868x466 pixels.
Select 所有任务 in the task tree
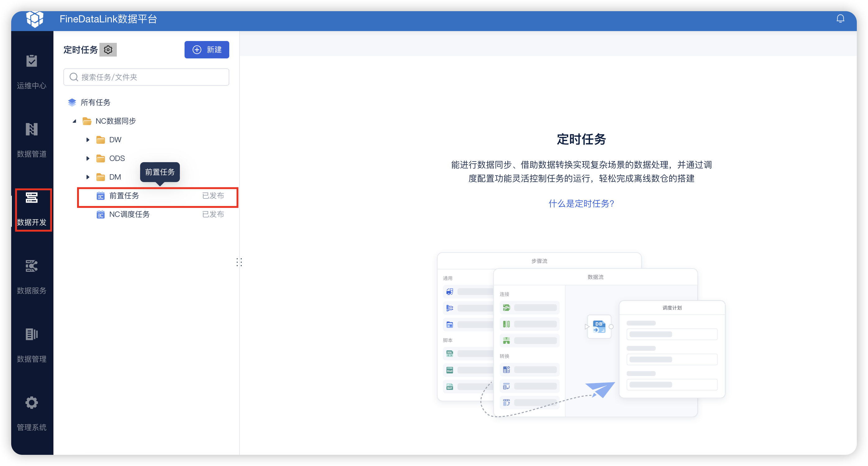pos(95,103)
